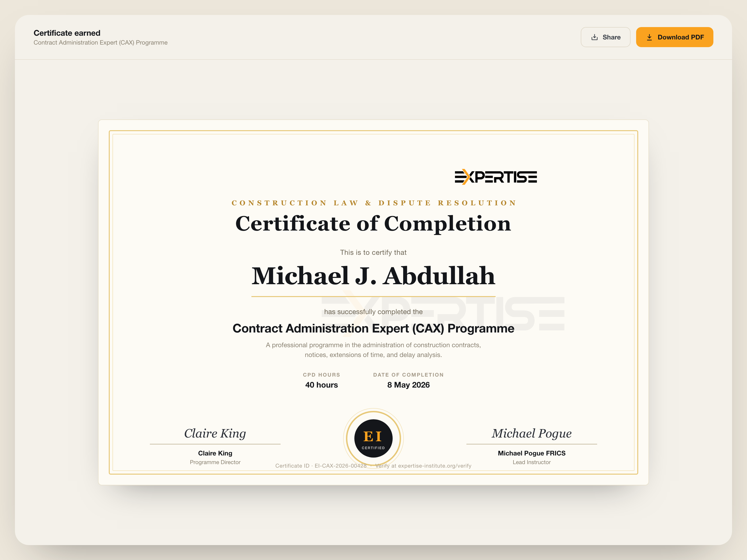This screenshot has height=560, width=747.
Task: Click 'Verify at expertise-institute.org/verify' text
Action: tap(423, 466)
